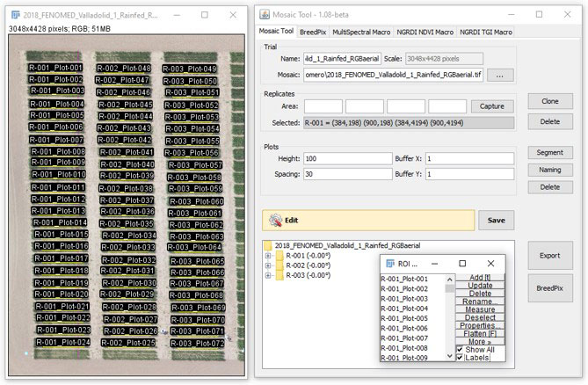Viewport: 588px width, 385px height.
Task: Click Measure in ROI Manager
Action: point(480,309)
